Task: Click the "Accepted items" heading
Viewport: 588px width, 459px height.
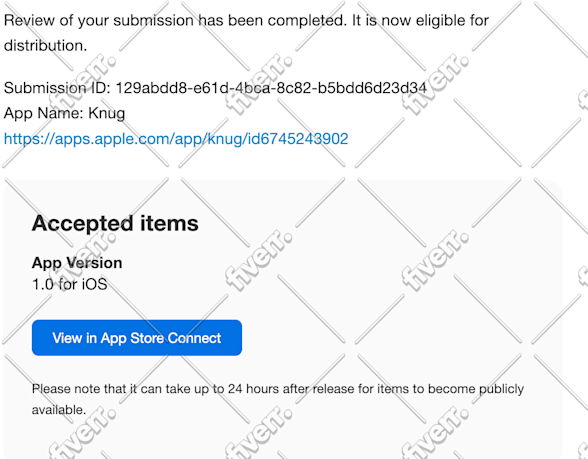Action: point(115,224)
